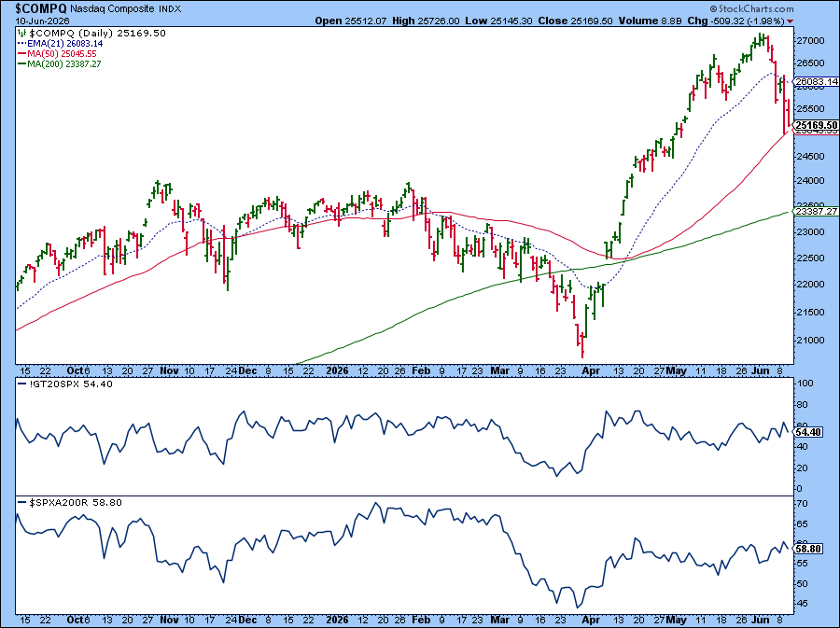Click the candlestick icon before $COMPQ (Daily) legend
The width and height of the screenshot is (840, 628).
(x=21, y=34)
